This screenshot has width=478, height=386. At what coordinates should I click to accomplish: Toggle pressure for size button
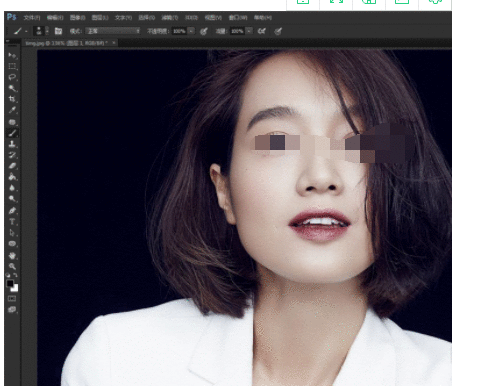[278, 31]
